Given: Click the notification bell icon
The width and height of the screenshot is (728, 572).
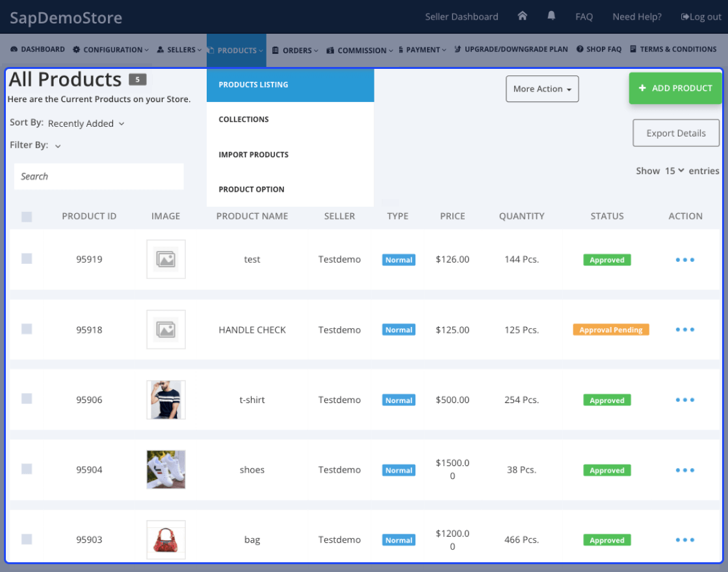Looking at the screenshot, I should (551, 16).
